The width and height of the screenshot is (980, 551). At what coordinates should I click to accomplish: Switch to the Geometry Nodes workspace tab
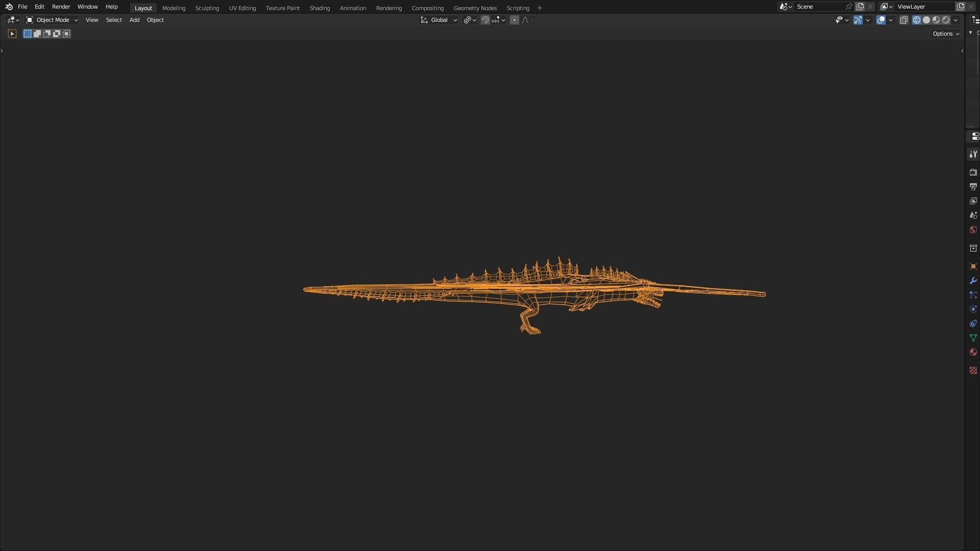(475, 8)
